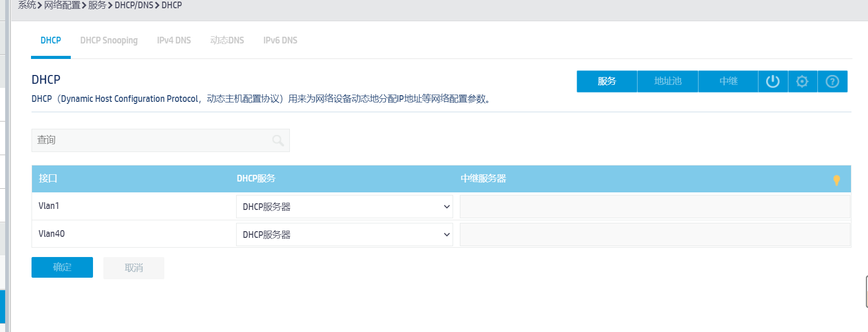Click the yellow lightbulb hint icon

836,180
